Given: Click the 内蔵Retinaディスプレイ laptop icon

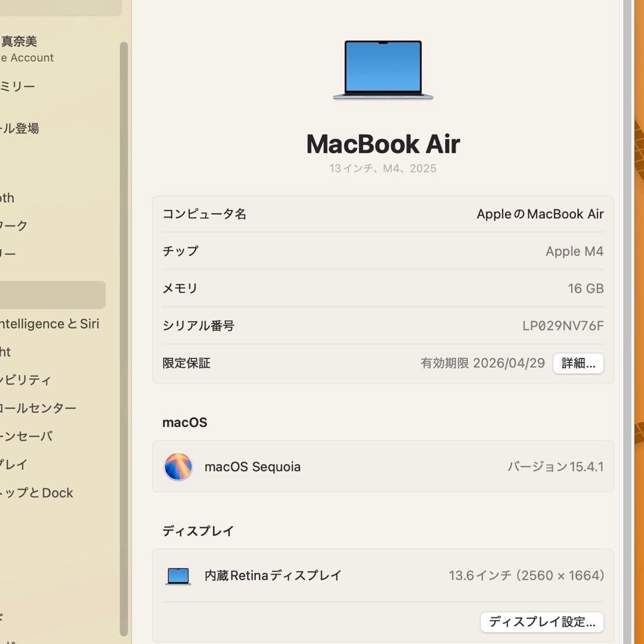Looking at the screenshot, I should [x=179, y=575].
